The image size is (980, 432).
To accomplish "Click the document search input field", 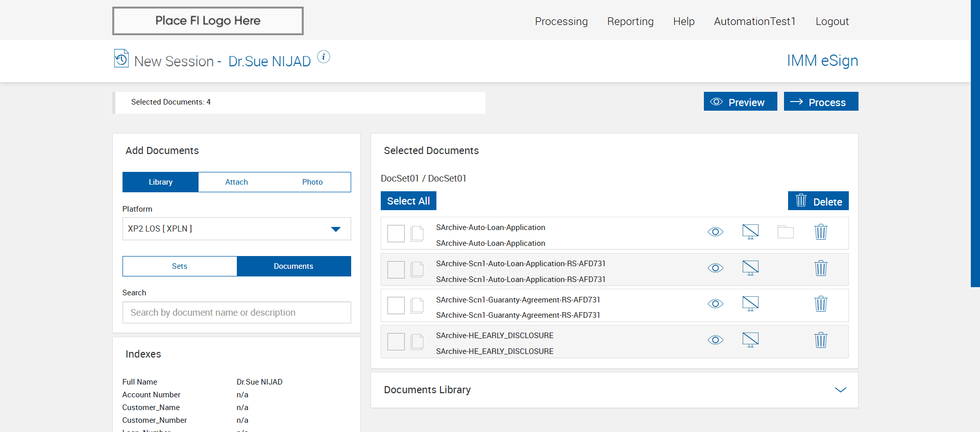I will 237,313.
